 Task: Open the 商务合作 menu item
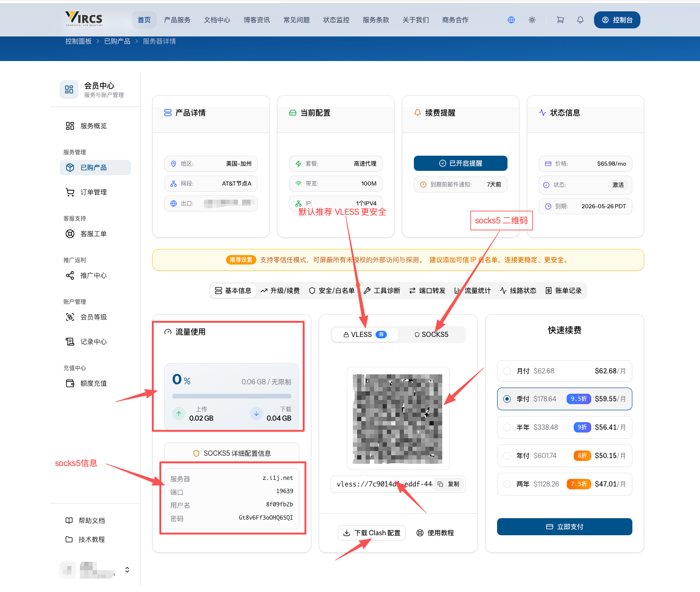click(x=455, y=20)
